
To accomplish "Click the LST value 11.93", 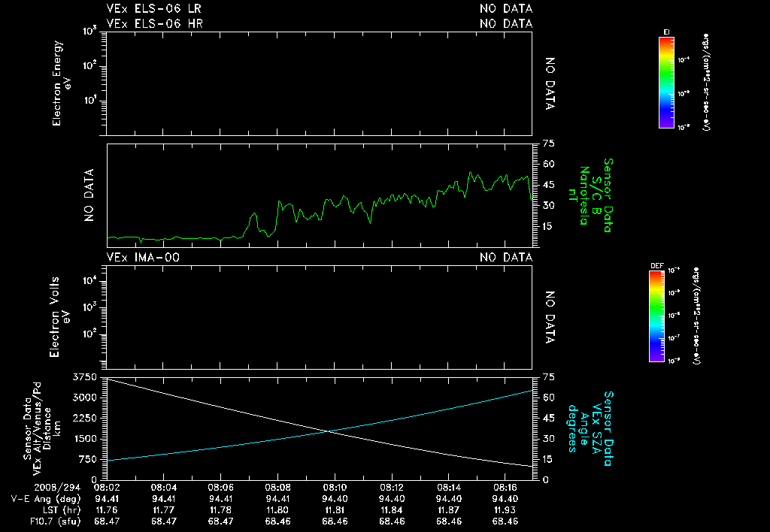I will pos(505,510).
